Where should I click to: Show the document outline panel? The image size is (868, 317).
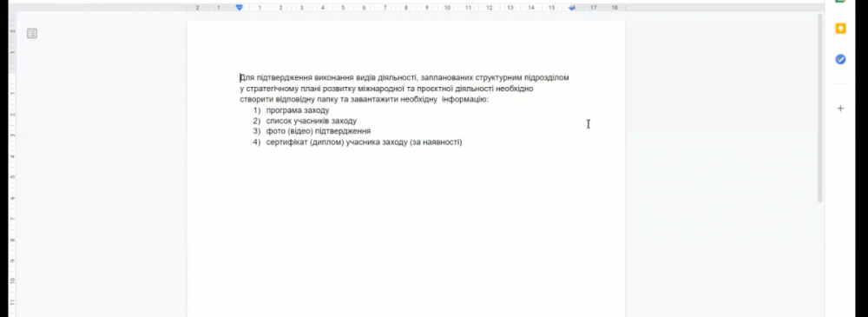pos(32,34)
